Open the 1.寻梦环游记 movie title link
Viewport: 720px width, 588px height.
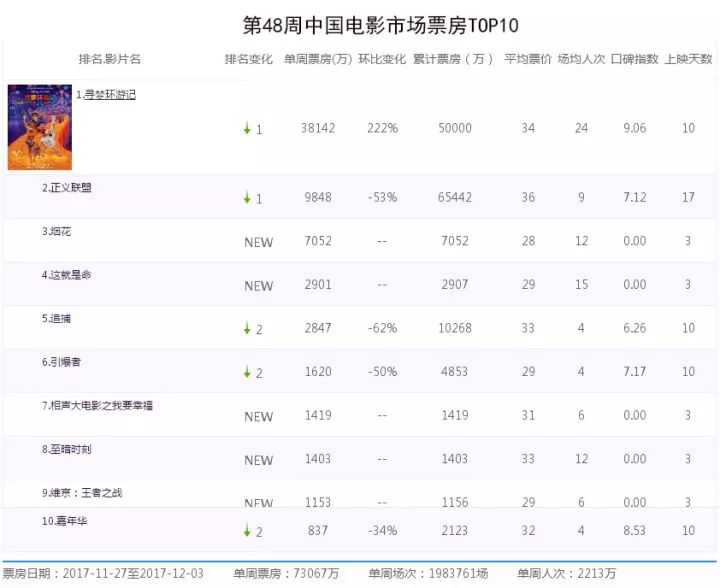coord(106,95)
